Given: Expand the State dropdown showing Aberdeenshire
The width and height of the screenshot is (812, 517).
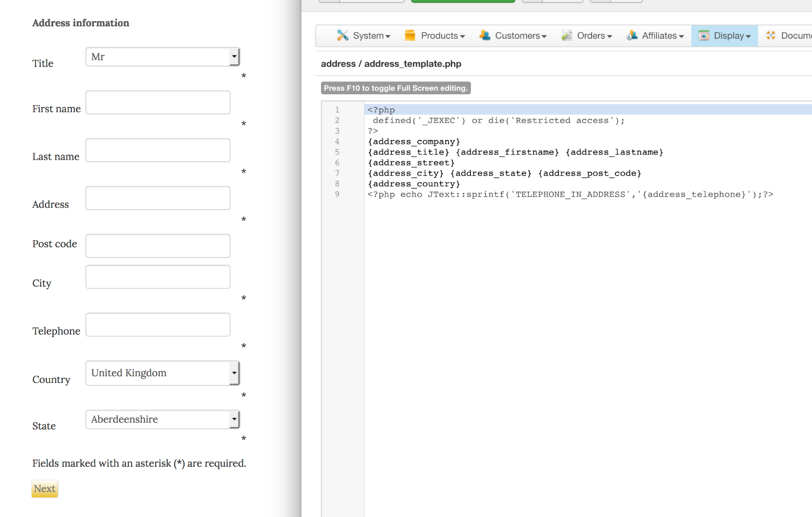Looking at the screenshot, I should pyautogui.click(x=162, y=419).
